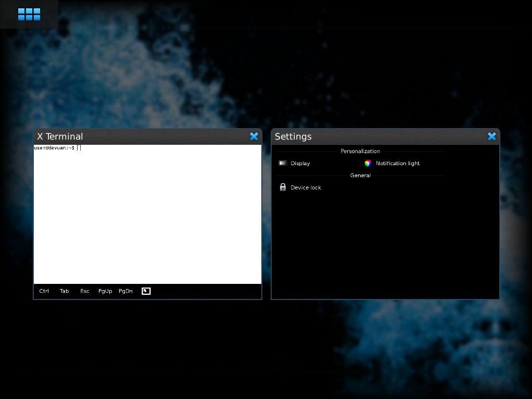Screen dimensions: 532x399
Task: Click the fullscreen icon in terminal toolbar
Action: point(146,291)
